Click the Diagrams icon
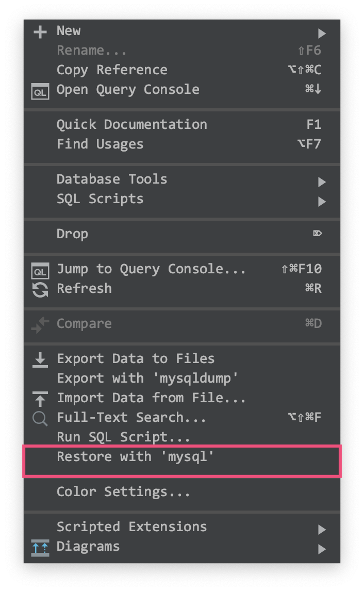The width and height of the screenshot is (364, 591). (40, 548)
